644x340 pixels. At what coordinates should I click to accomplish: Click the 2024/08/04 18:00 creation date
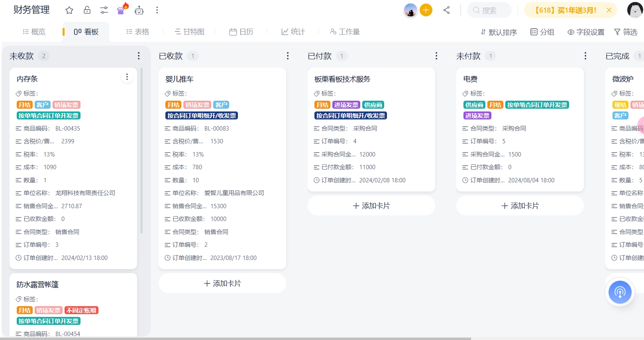coord(531,180)
